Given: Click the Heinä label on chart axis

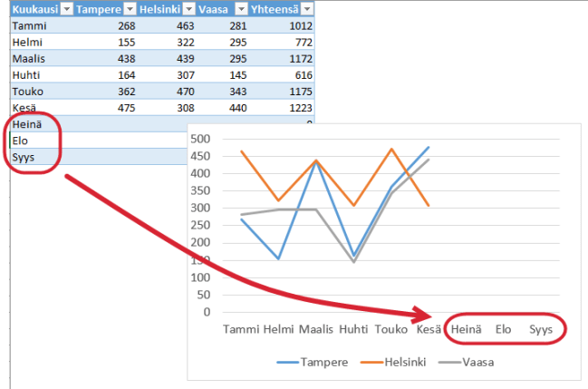Looking at the screenshot, I should 466,329.
